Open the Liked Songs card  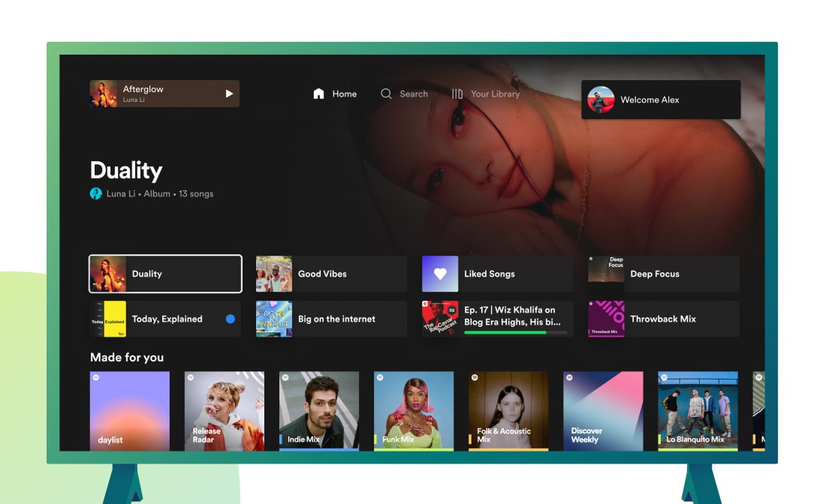point(497,274)
